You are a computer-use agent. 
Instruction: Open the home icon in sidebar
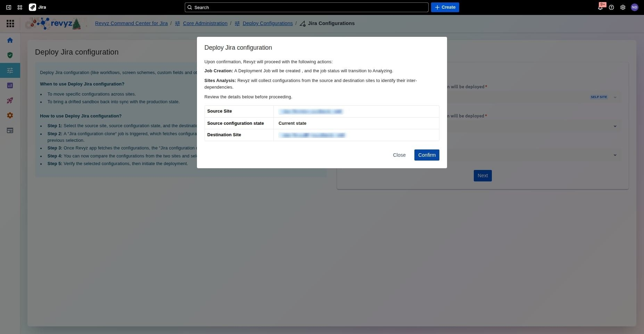10,40
